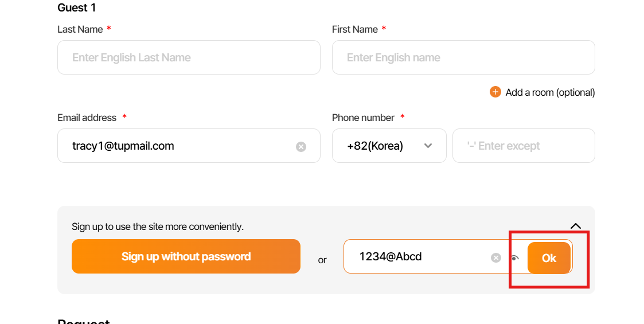
Task: Click the Phone number label
Action: (x=363, y=118)
